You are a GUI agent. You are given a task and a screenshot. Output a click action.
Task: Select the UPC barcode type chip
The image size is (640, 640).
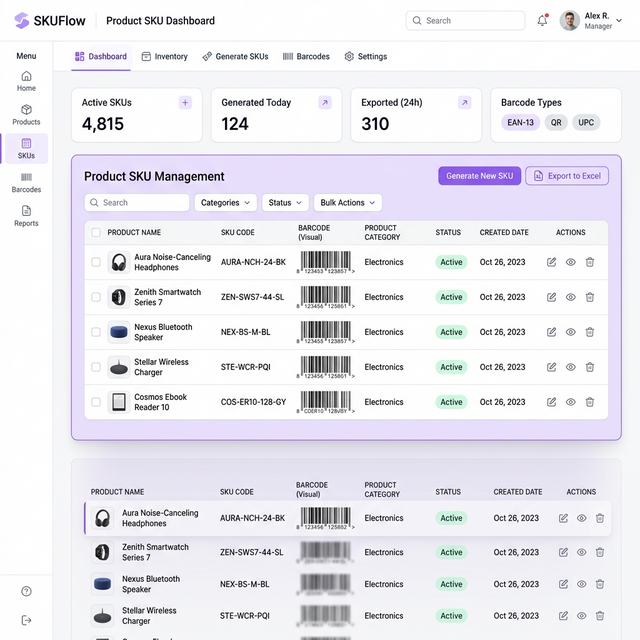(586, 122)
